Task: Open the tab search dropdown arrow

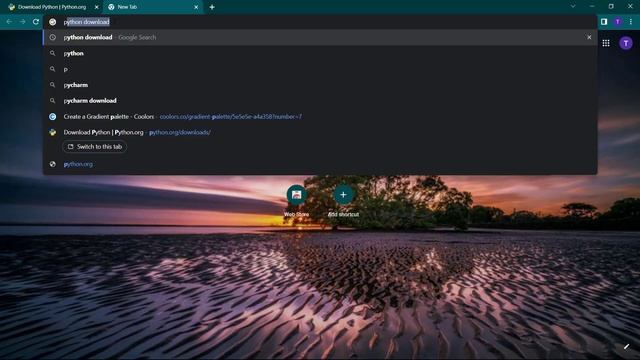Action: (573, 7)
